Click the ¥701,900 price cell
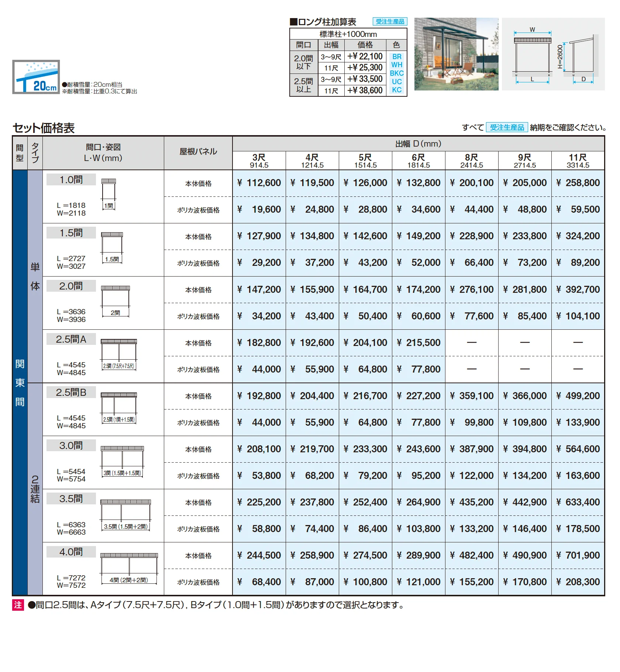Image resolution: width=620 pixels, height=672 pixels. (578, 556)
